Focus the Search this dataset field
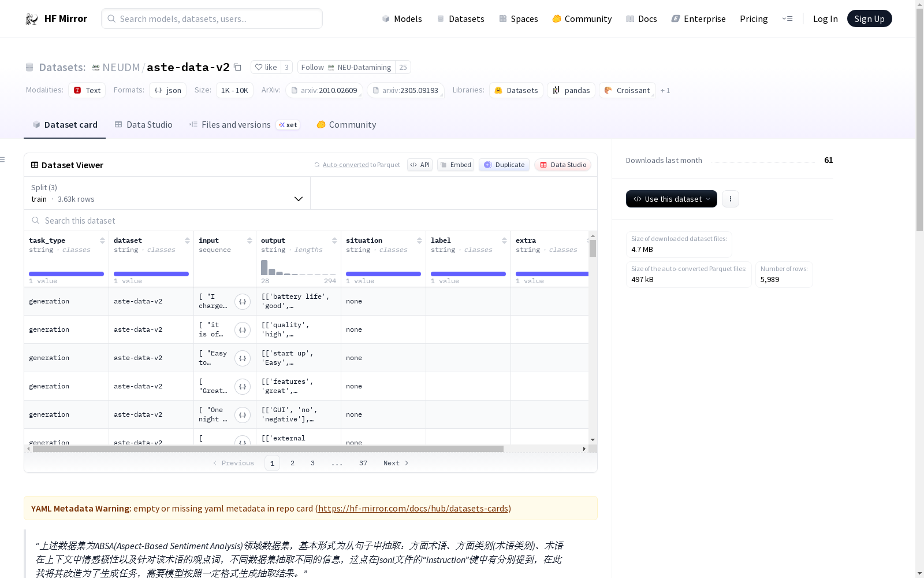The width and height of the screenshot is (924, 578). [311, 221]
